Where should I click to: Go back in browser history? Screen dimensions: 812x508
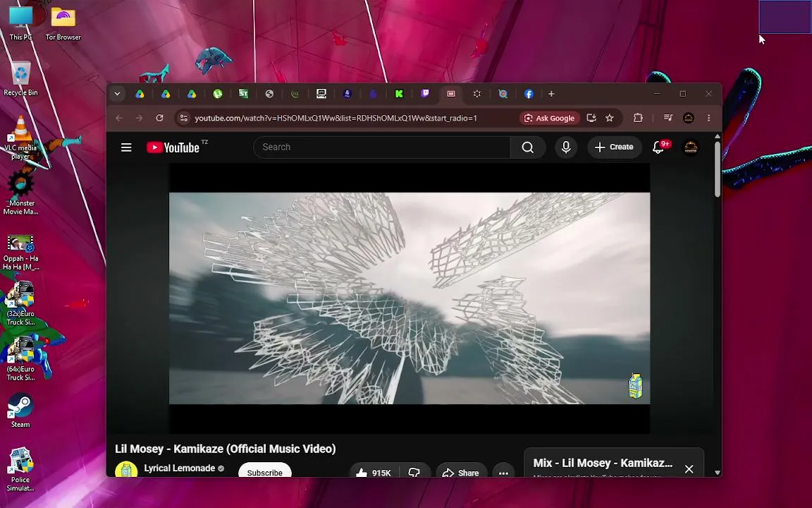pyautogui.click(x=119, y=119)
